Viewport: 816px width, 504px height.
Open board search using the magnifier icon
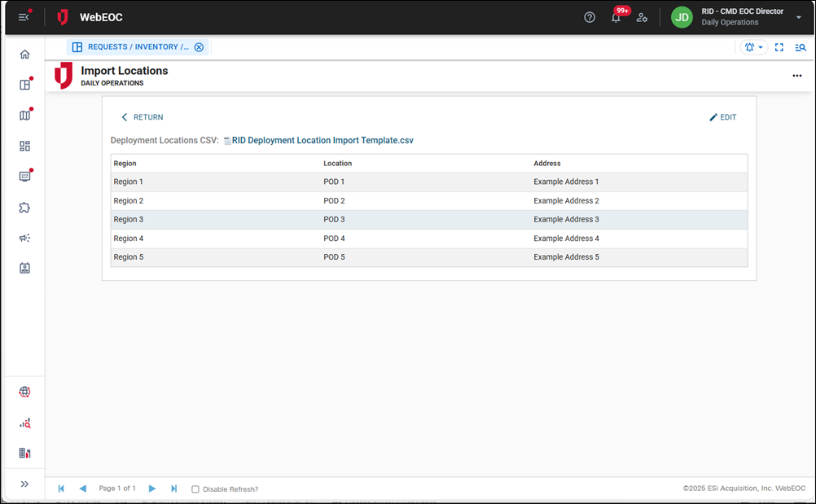pyautogui.click(x=800, y=47)
